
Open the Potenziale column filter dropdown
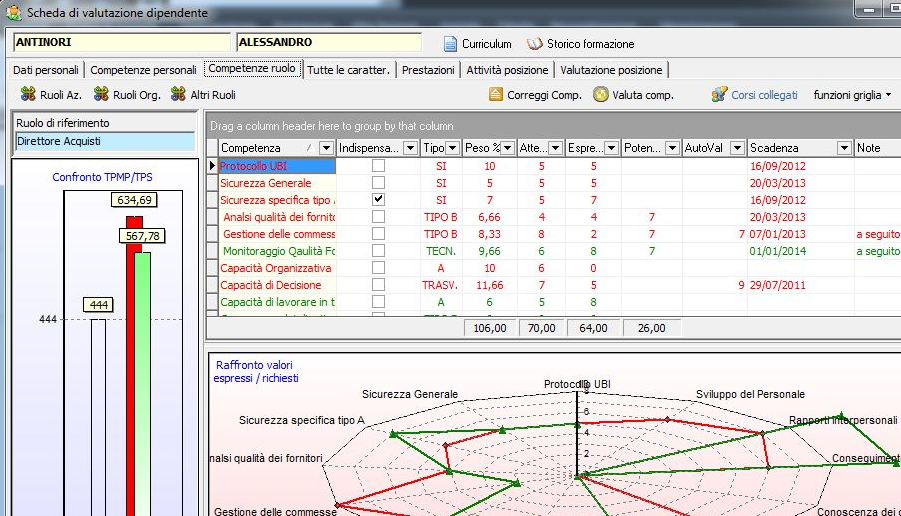click(x=672, y=148)
